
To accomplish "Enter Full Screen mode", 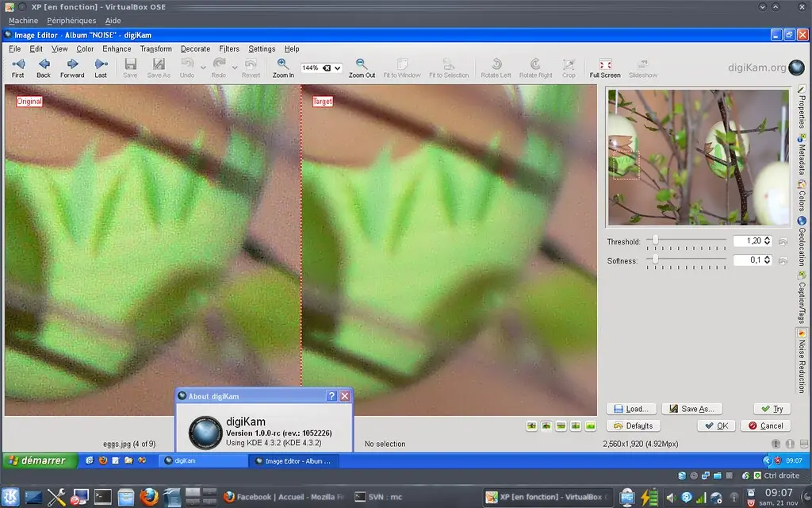I will (605, 64).
